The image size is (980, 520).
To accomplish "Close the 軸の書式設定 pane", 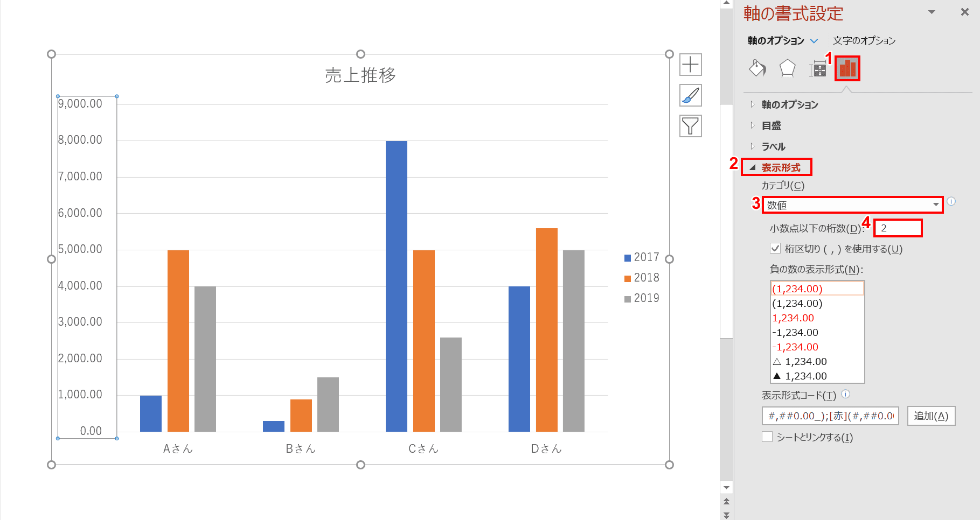I will tap(964, 12).
